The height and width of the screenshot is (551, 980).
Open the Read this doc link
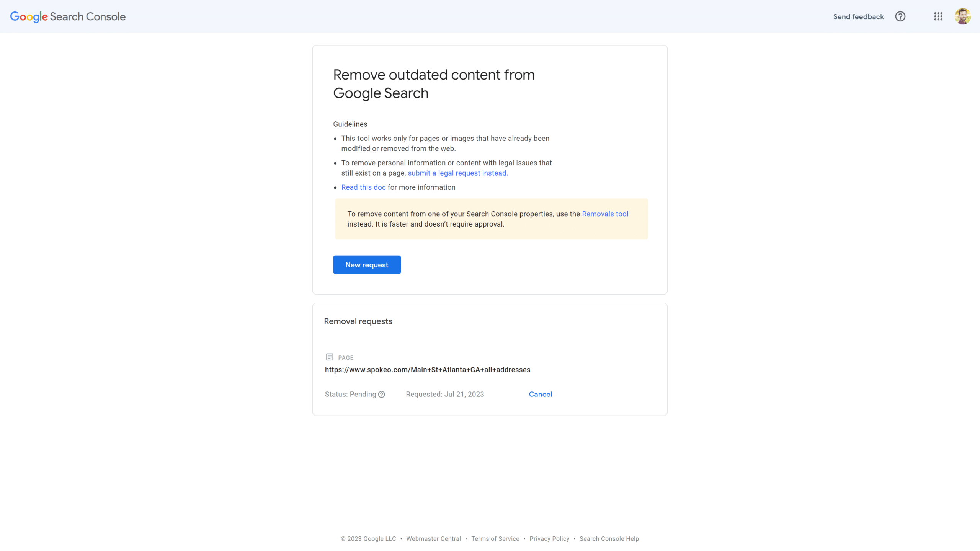tap(363, 187)
